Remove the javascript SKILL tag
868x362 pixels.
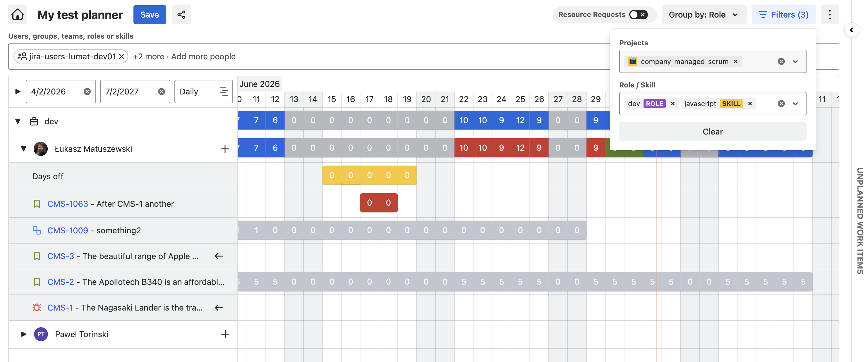[x=750, y=104]
